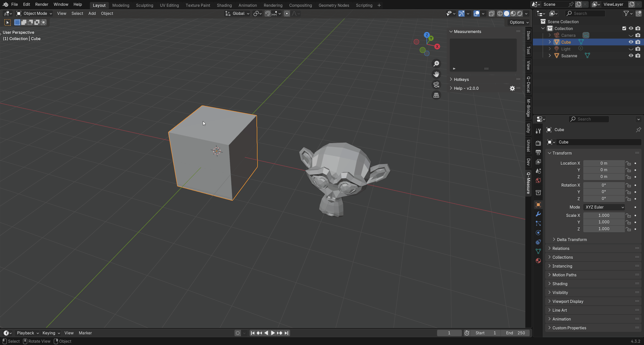644x345 pixels.
Task: Open the Options popover button
Action: pos(519,22)
